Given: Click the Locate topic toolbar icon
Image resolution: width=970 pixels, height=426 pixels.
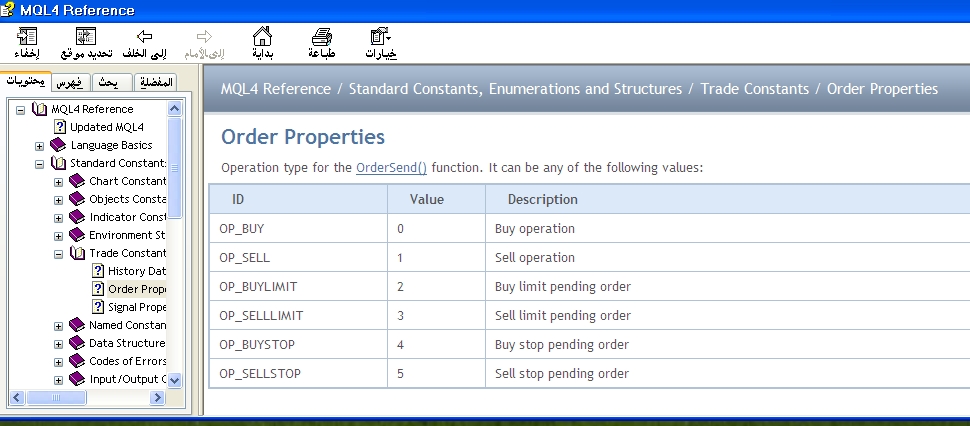Looking at the screenshot, I should pyautogui.click(x=85, y=36).
